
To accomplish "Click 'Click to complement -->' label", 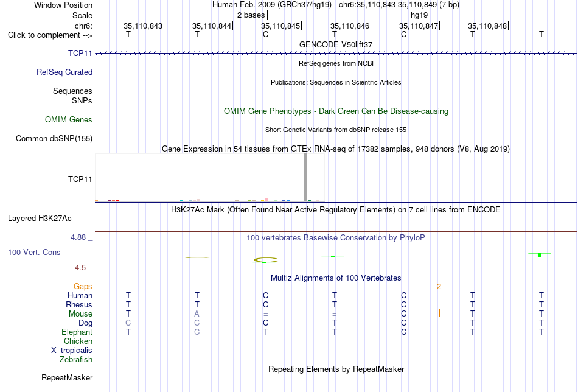I will [x=50, y=35].
